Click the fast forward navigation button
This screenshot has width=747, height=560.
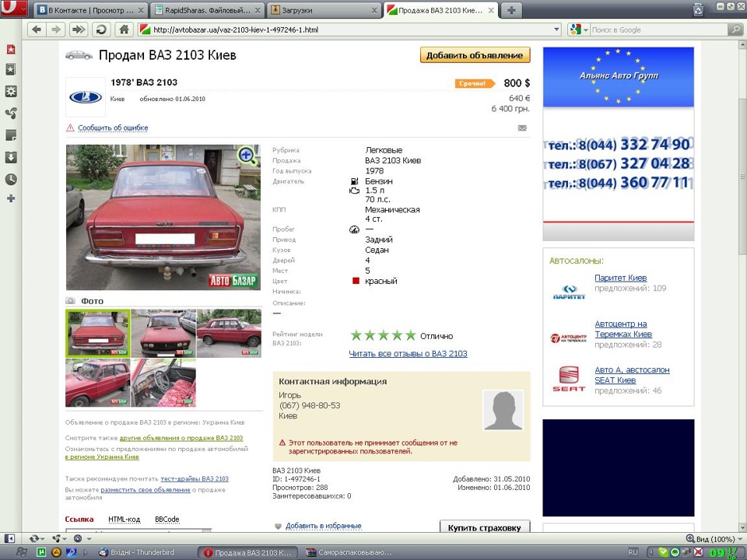pos(78,30)
